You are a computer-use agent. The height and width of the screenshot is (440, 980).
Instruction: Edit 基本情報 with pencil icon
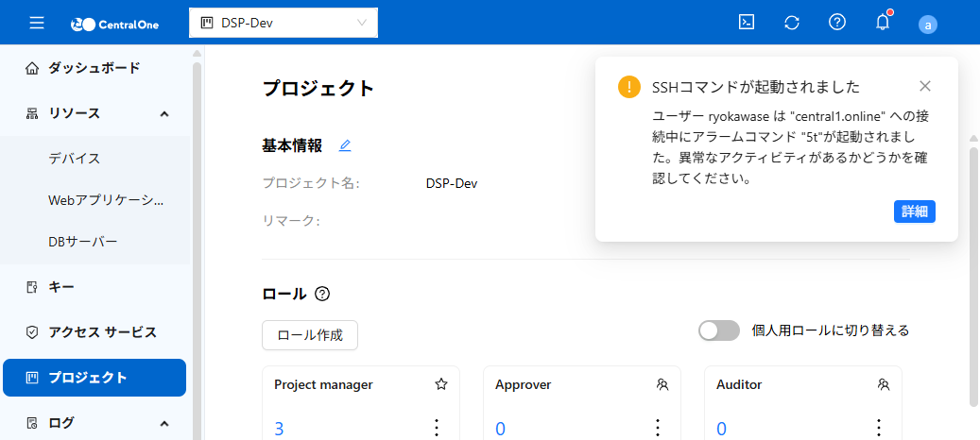[345, 145]
